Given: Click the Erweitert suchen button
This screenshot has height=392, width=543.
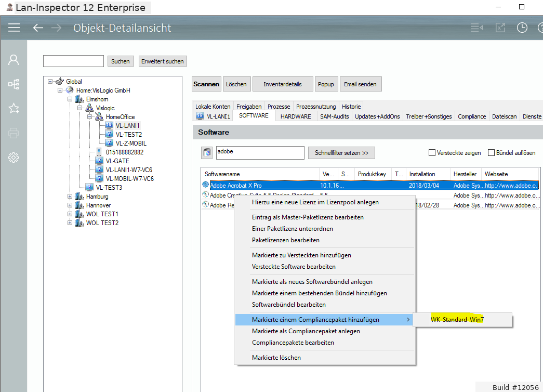Looking at the screenshot, I should [163, 61].
